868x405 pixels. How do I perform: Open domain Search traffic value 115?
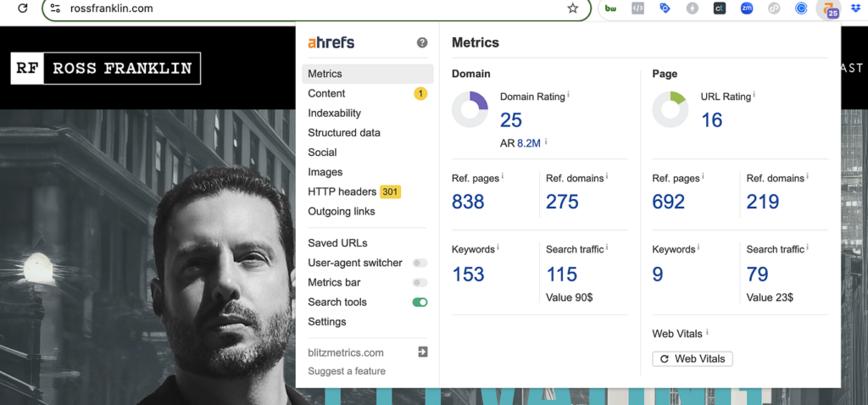pyautogui.click(x=562, y=274)
